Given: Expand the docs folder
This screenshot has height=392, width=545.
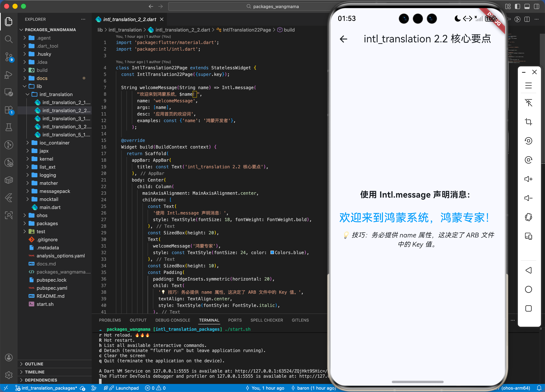Looking at the screenshot, I should coord(55,78).
